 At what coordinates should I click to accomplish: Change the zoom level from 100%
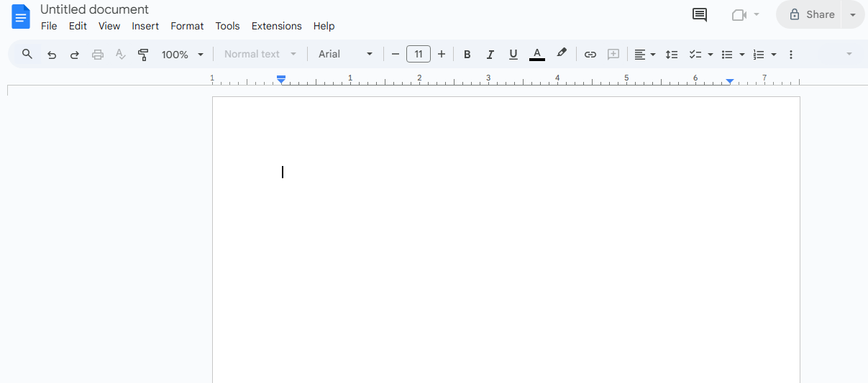pos(183,55)
